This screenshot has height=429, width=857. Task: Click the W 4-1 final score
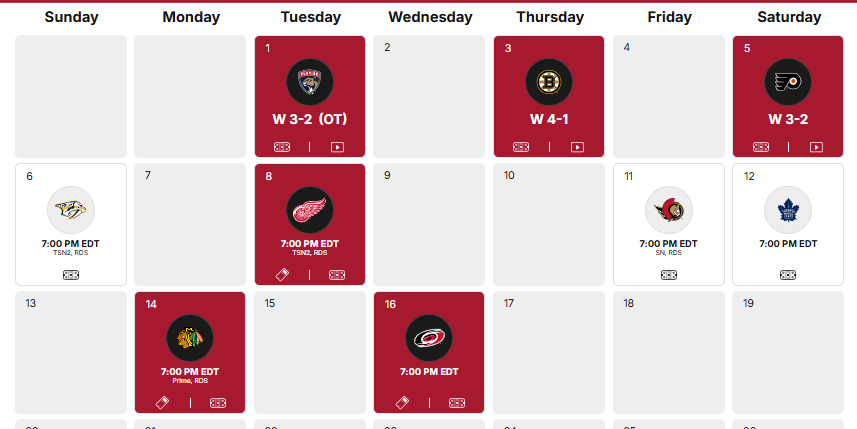549,119
